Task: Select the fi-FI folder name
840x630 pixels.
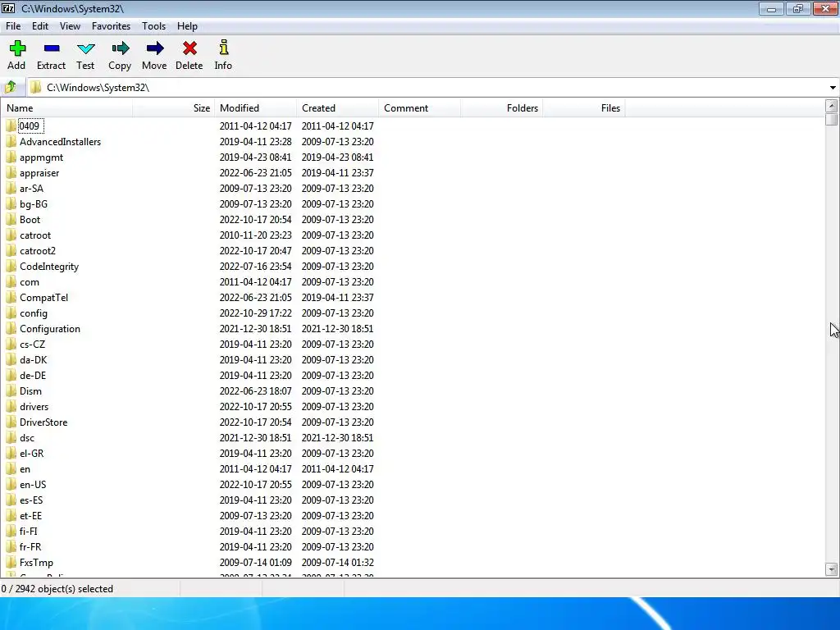Action: 29,531
